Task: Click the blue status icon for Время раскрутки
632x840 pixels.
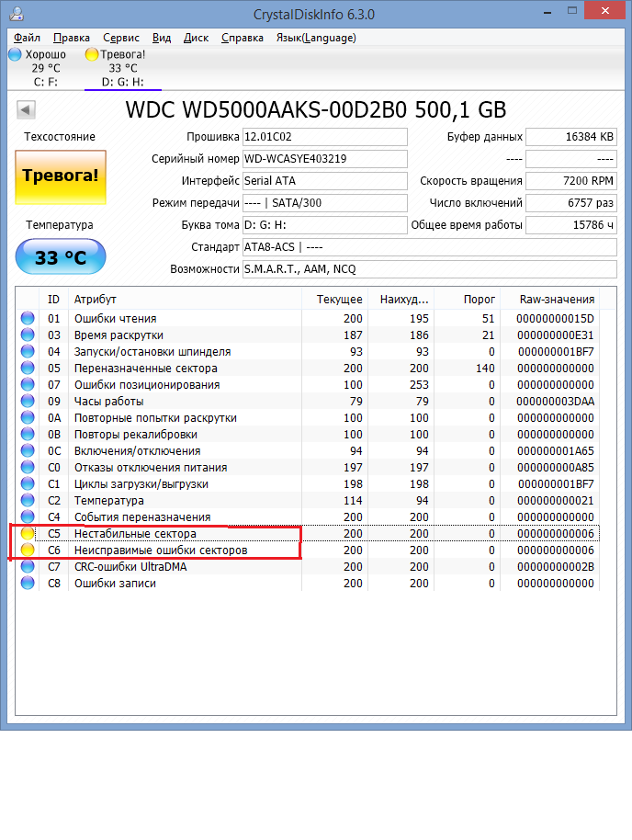Action: point(28,335)
